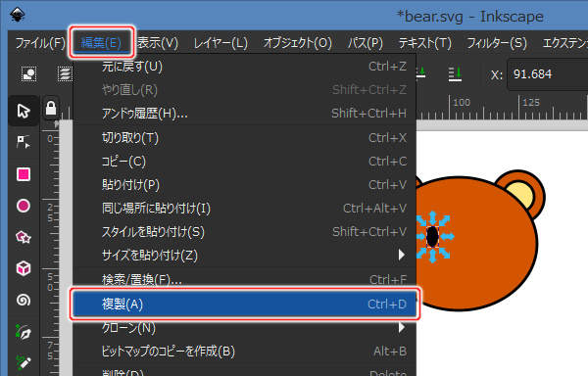This screenshot has width=588, height=376.
Task: Choose ビットマップのコピーを作成(B) entry
Action: point(244,352)
